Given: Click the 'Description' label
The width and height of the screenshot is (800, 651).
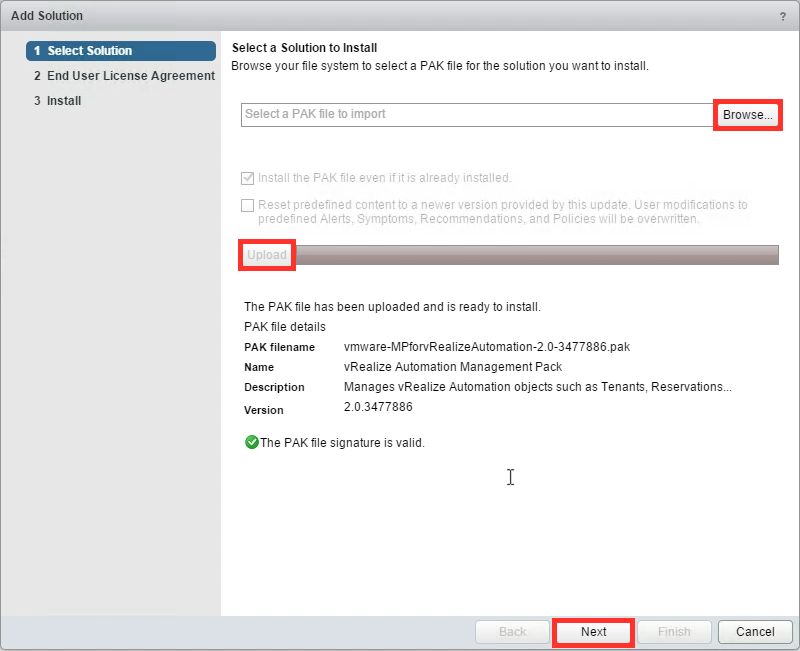Looking at the screenshot, I should pos(274,387).
